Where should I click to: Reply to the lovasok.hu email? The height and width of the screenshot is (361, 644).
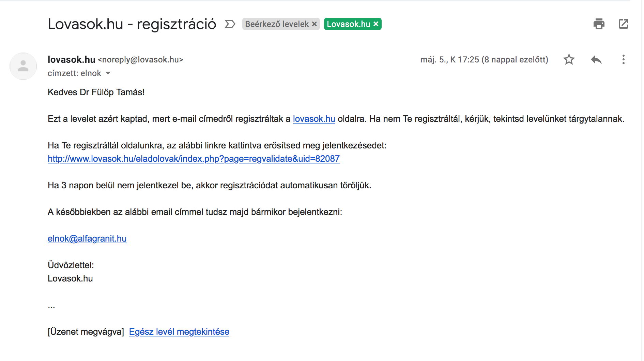596,60
